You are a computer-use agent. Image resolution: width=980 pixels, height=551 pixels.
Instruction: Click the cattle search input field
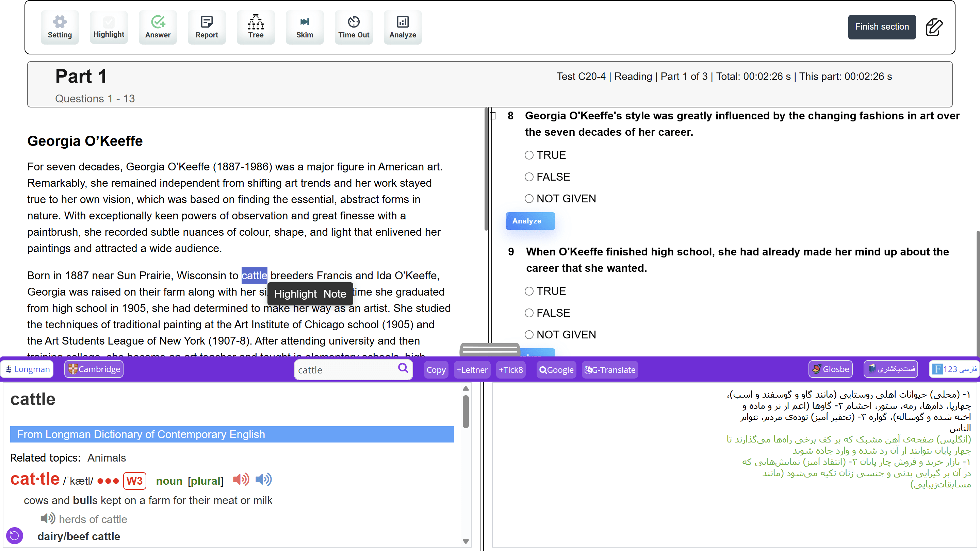point(344,370)
